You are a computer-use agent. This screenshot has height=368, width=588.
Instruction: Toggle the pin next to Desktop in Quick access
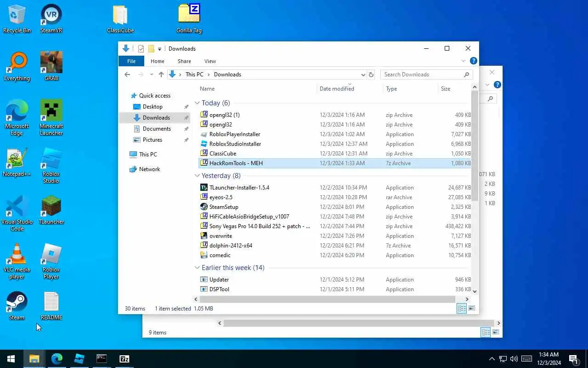click(x=186, y=107)
